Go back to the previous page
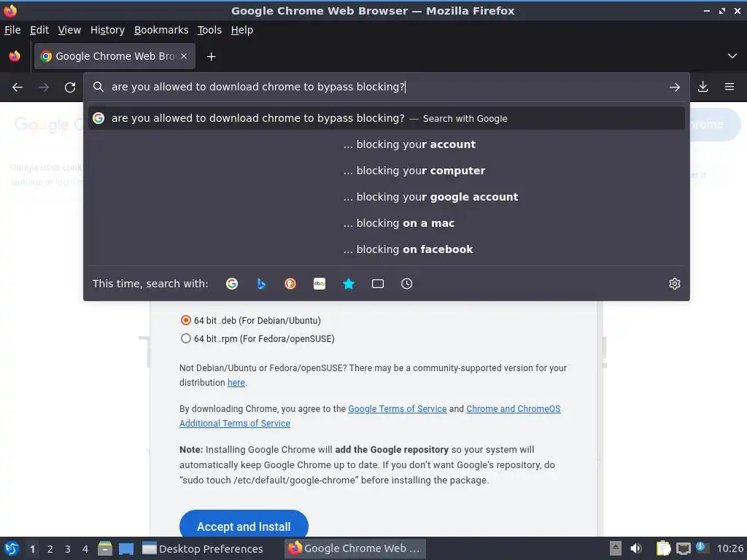The height and width of the screenshot is (560, 747). coord(18,87)
